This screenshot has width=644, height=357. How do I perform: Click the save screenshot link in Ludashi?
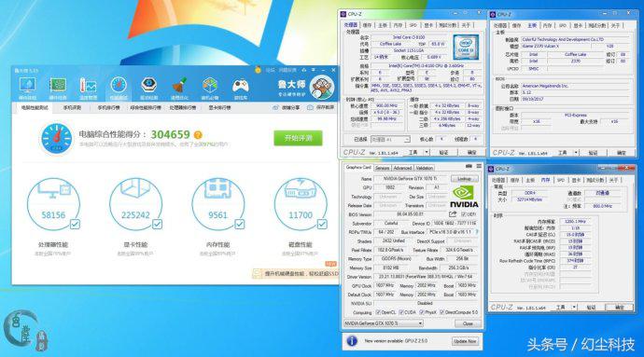coord(321,107)
